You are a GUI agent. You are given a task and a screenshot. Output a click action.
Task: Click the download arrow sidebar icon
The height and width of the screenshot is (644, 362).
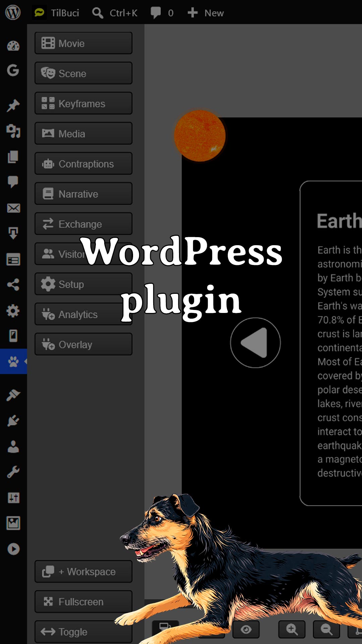coord(13,233)
